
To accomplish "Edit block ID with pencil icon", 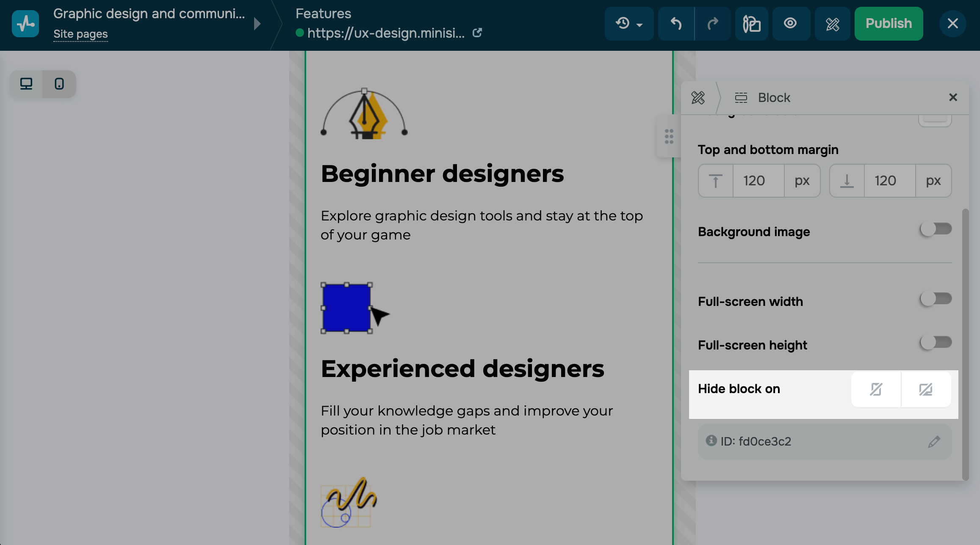I will point(934,442).
